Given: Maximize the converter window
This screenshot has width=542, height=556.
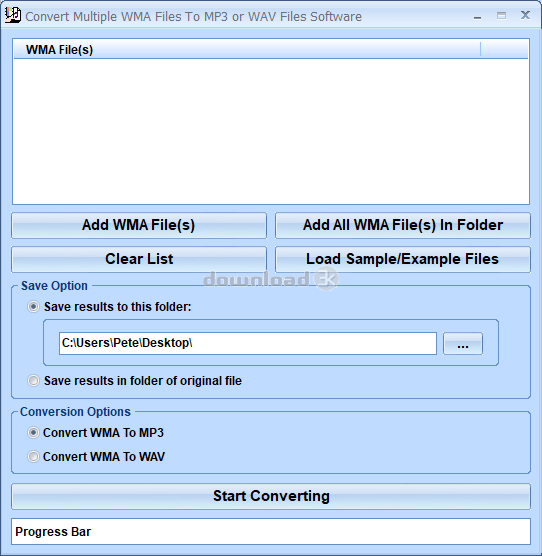Looking at the screenshot, I should [501, 16].
